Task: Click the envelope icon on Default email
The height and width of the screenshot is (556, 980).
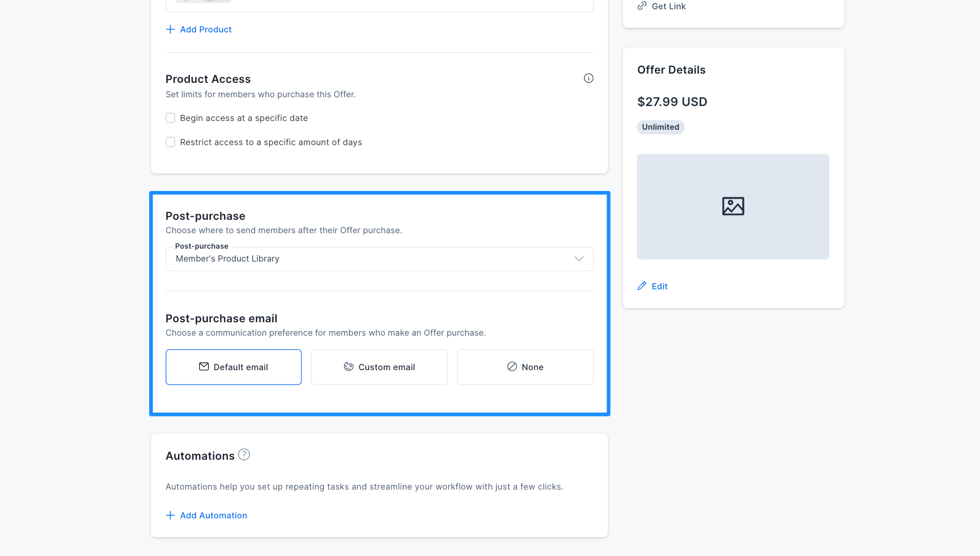Action: pyautogui.click(x=204, y=367)
